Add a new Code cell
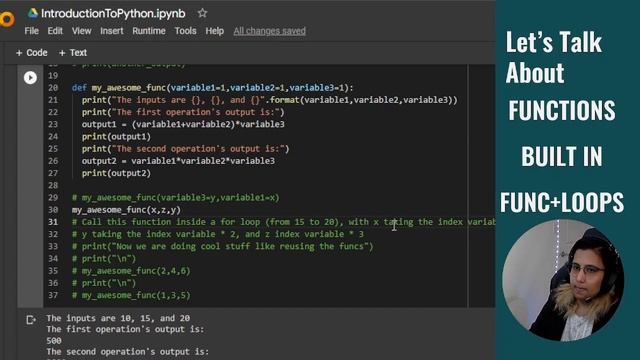This screenshot has height=360, width=640. [31, 53]
